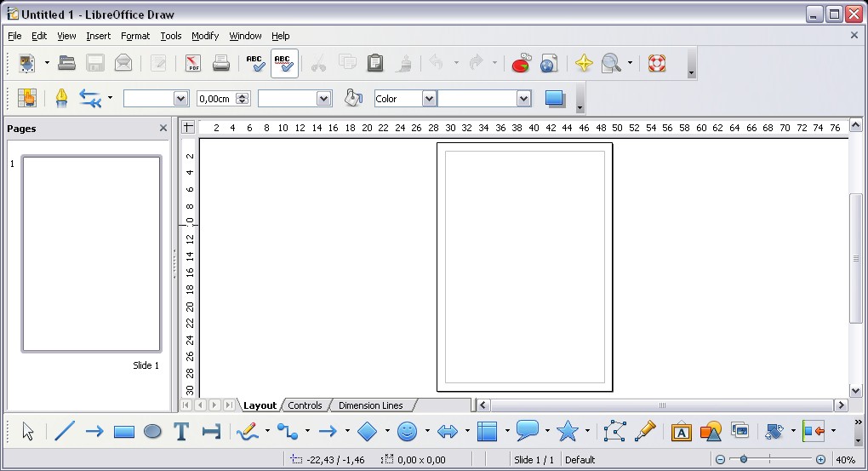Click the Open file icon
The width and height of the screenshot is (868, 471).
click(67, 63)
